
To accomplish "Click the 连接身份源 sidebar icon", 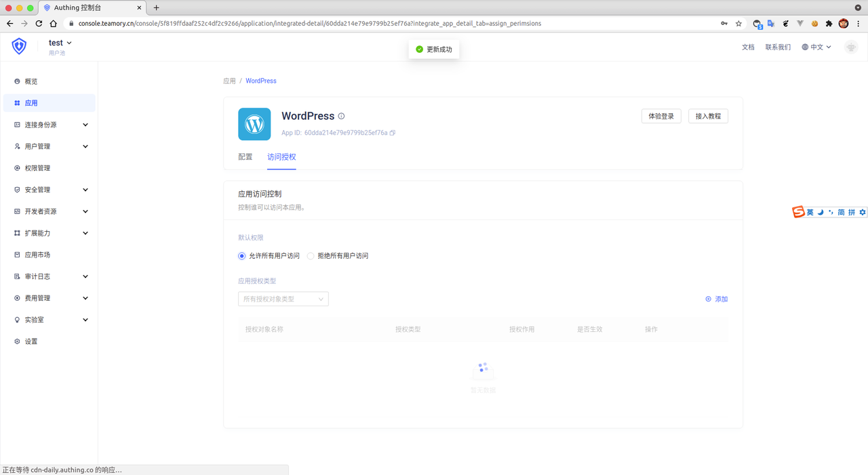I will tap(17, 125).
